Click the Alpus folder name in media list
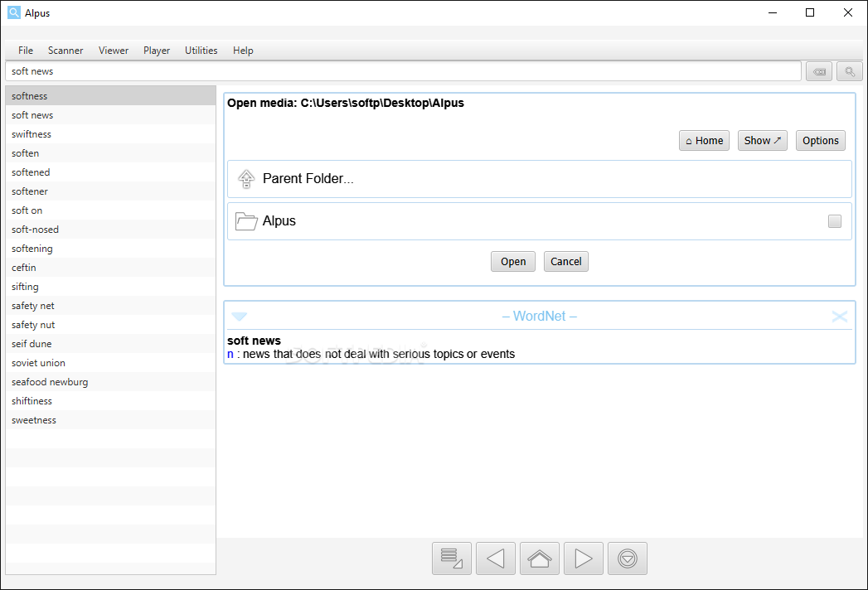This screenshot has width=868, height=590. [279, 220]
